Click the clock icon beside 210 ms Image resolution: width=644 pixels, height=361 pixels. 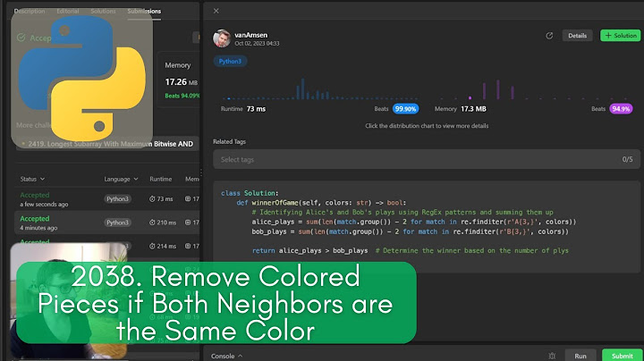[x=152, y=222]
